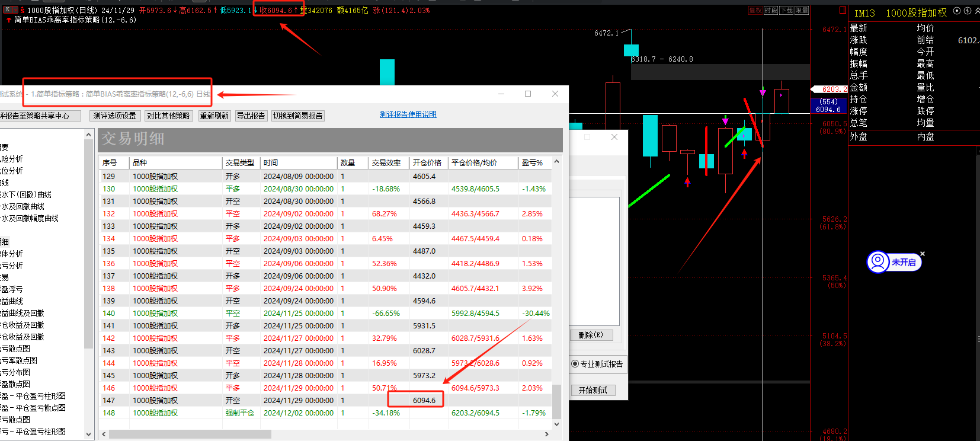Toggle the 复权 chart button
The width and height of the screenshot is (980, 441).
755,10
